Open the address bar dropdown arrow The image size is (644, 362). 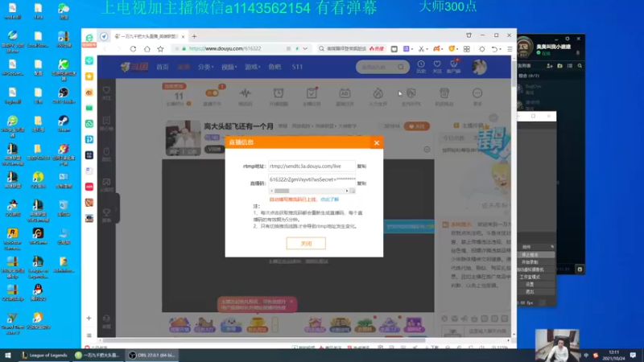[x=305, y=48]
